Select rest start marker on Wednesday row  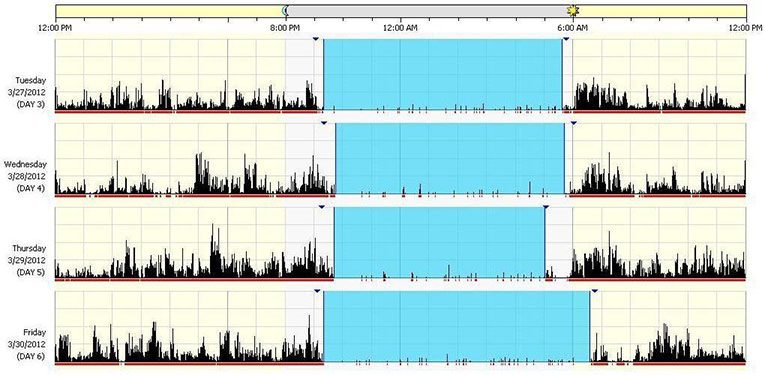(x=323, y=123)
